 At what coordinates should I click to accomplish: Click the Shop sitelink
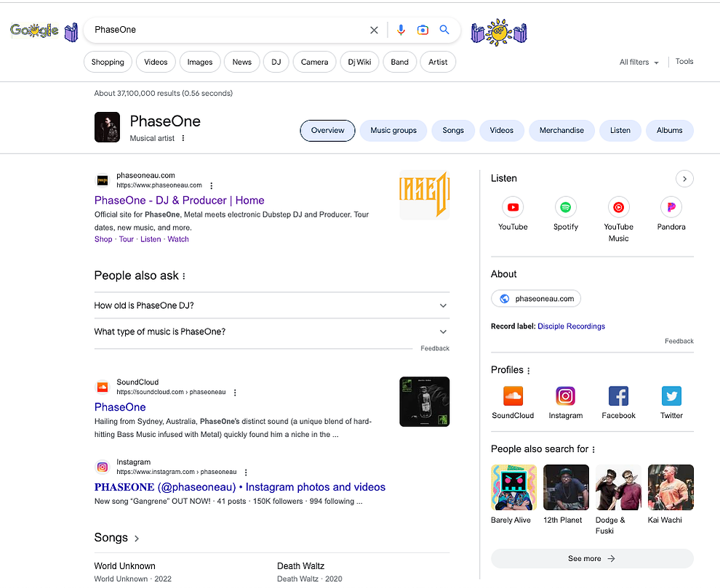103,240
